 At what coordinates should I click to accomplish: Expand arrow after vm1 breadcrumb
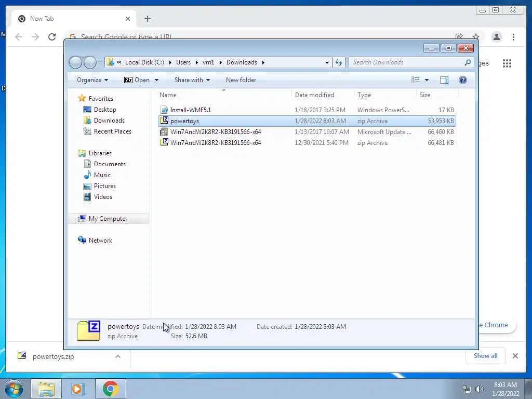pos(220,62)
